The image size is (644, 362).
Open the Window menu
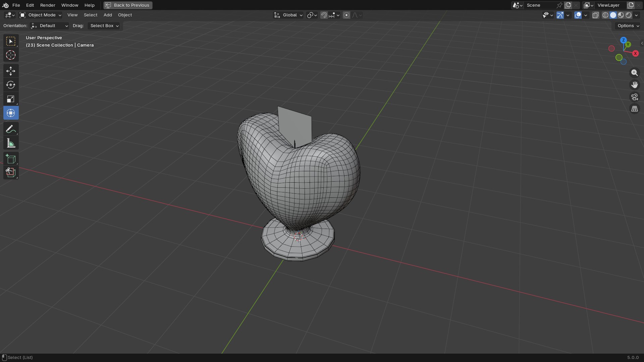tap(70, 5)
